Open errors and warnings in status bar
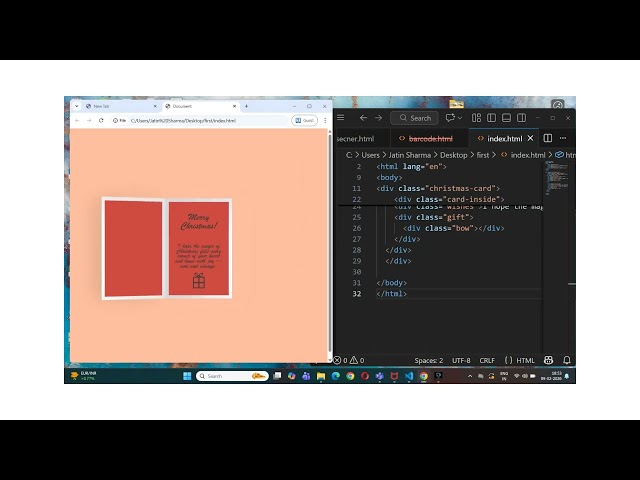Viewport: 640px width, 480px height. (349, 360)
